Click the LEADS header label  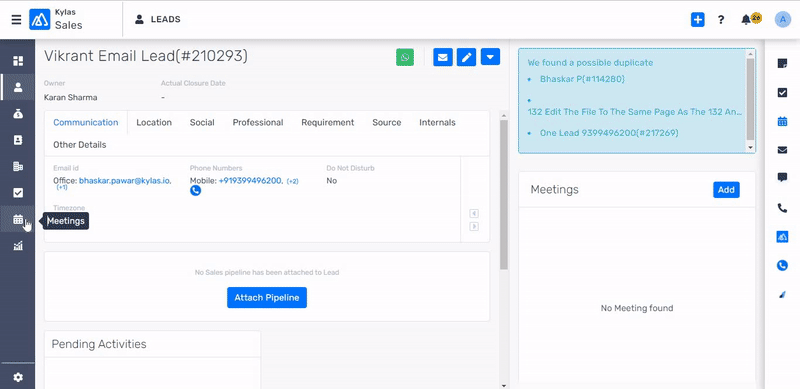click(165, 19)
